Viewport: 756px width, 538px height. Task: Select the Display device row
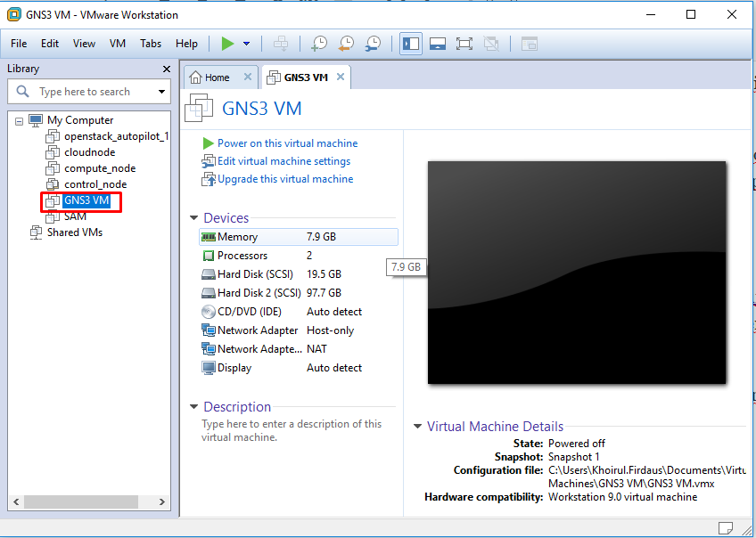tap(299, 368)
